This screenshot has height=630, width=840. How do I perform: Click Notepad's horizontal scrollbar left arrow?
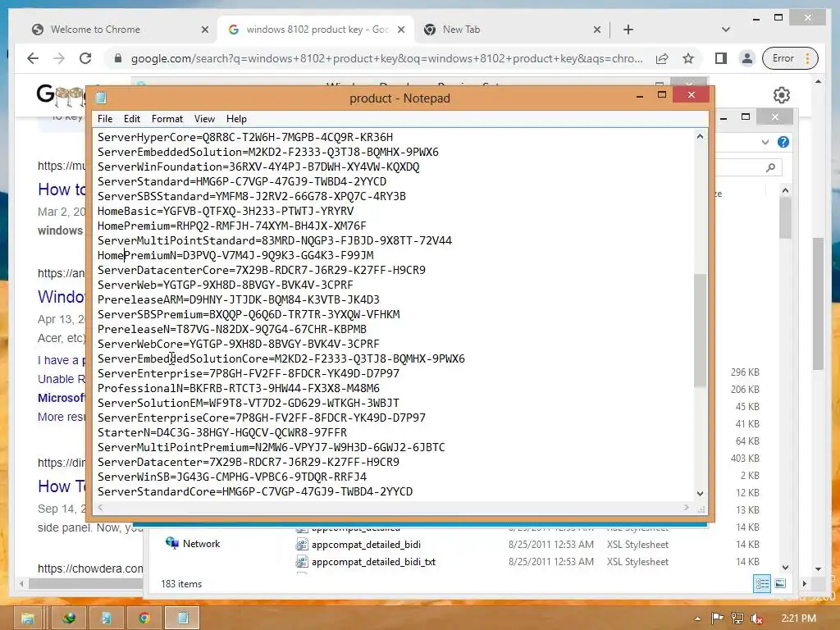101,507
